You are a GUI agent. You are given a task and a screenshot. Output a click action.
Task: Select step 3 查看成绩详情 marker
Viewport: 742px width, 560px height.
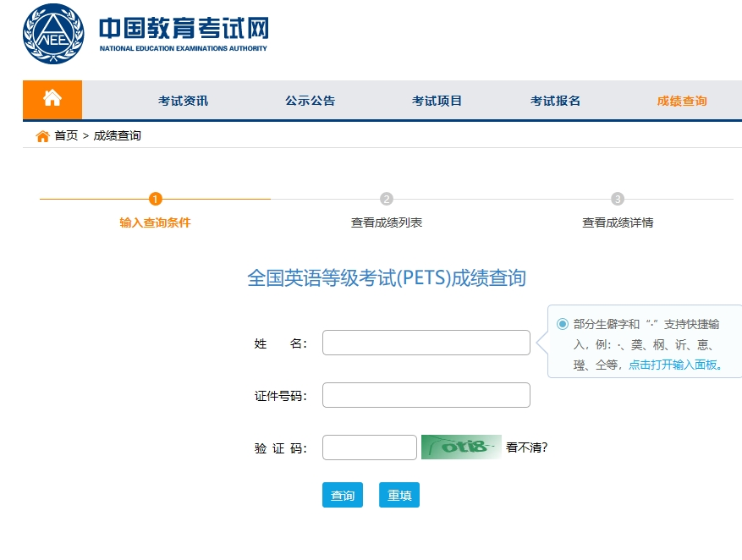618,199
